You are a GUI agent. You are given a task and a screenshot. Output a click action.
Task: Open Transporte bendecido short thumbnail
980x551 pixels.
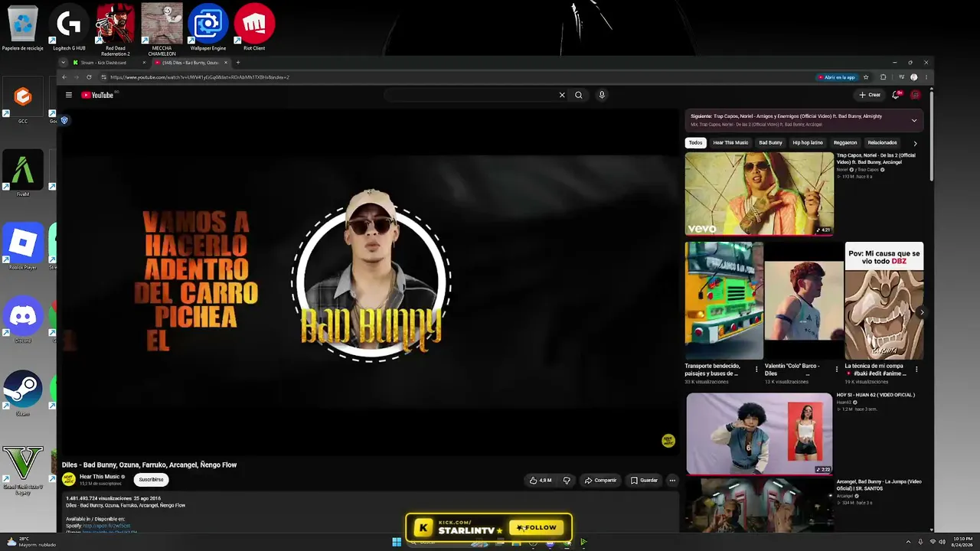(724, 301)
